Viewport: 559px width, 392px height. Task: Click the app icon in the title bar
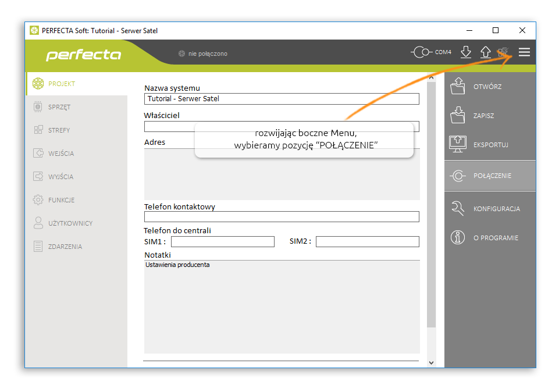click(34, 30)
